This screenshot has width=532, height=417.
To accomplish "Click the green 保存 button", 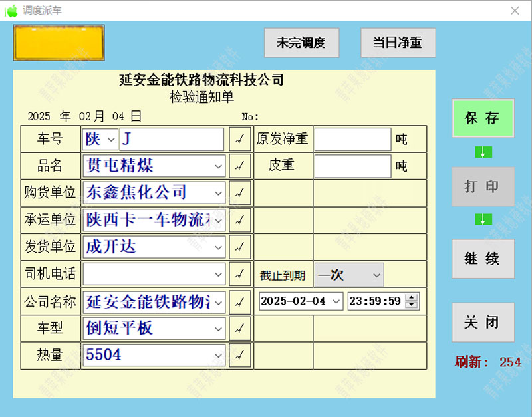I will pos(483,118).
